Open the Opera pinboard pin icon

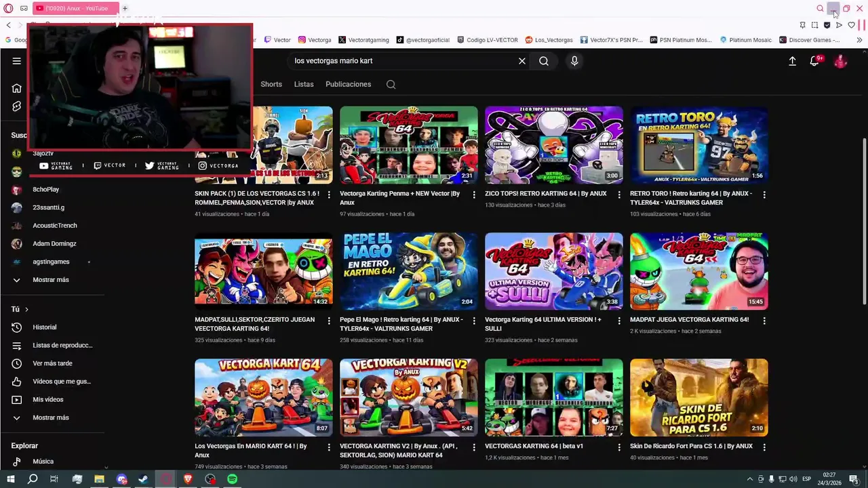click(802, 25)
